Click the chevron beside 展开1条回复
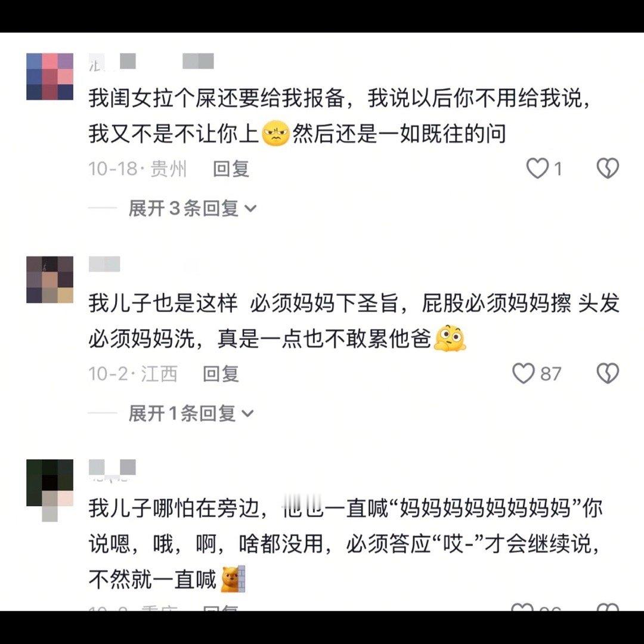 pos(247,414)
